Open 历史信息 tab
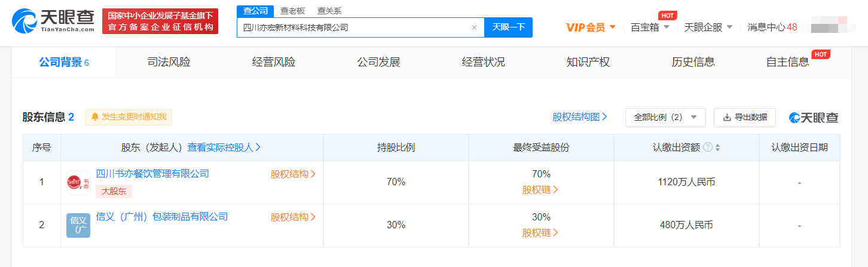The height and width of the screenshot is (267, 868). (693, 62)
